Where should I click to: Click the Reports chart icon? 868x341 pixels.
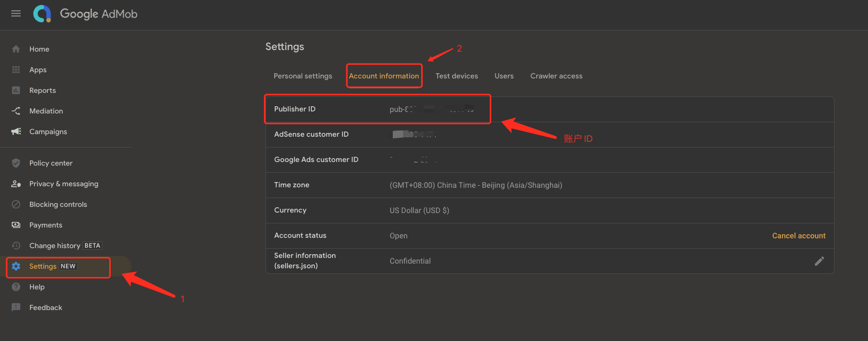tap(16, 90)
